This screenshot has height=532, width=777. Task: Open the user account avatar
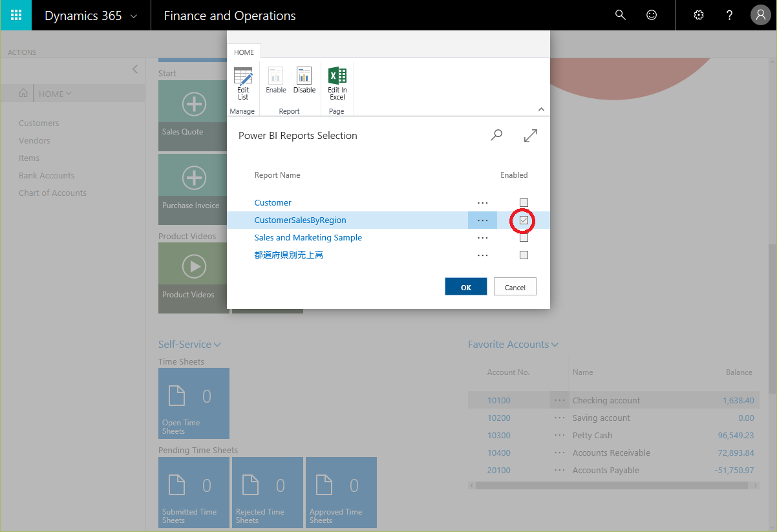coord(761,15)
